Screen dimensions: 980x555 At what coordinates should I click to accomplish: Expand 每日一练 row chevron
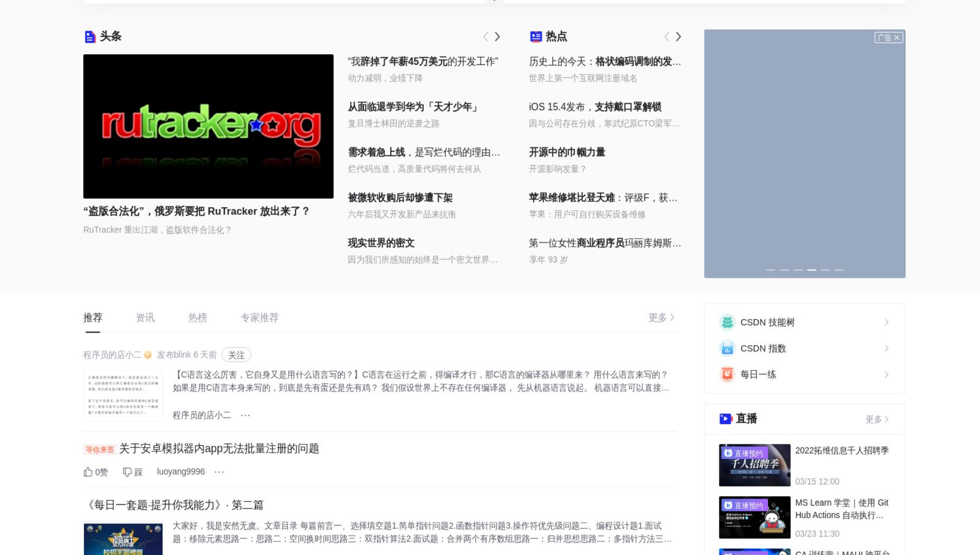pos(887,374)
